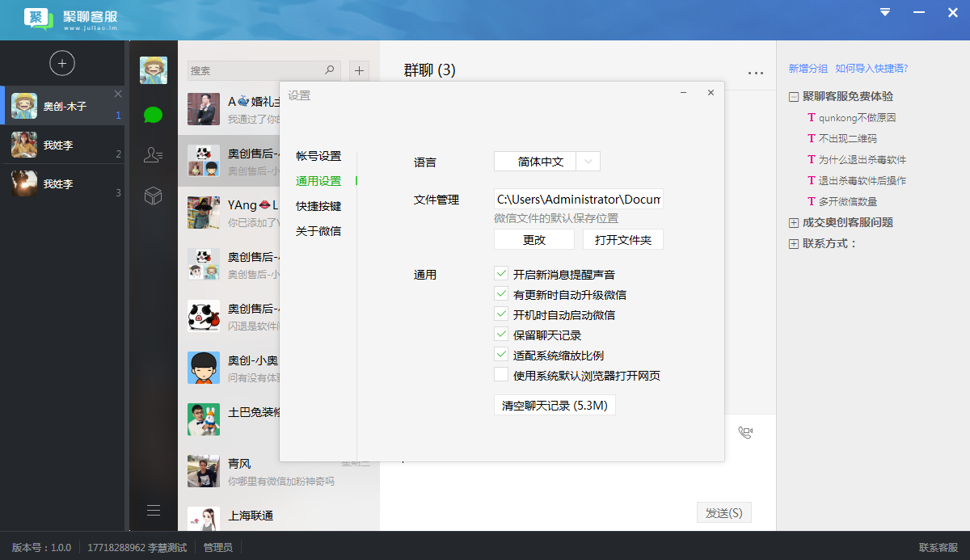970x560 pixels.
Task: Switch to the 帐号设置 tab
Action: pos(318,156)
